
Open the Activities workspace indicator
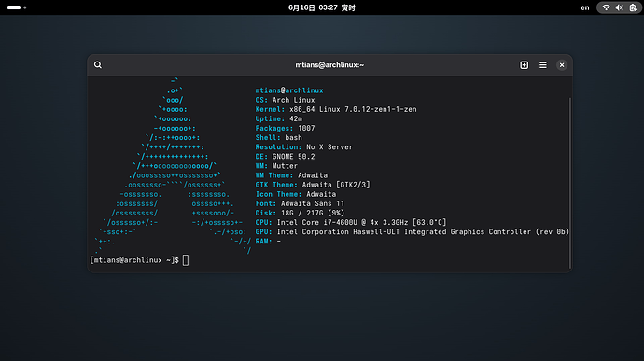pyautogui.click(x=17, y=7)
